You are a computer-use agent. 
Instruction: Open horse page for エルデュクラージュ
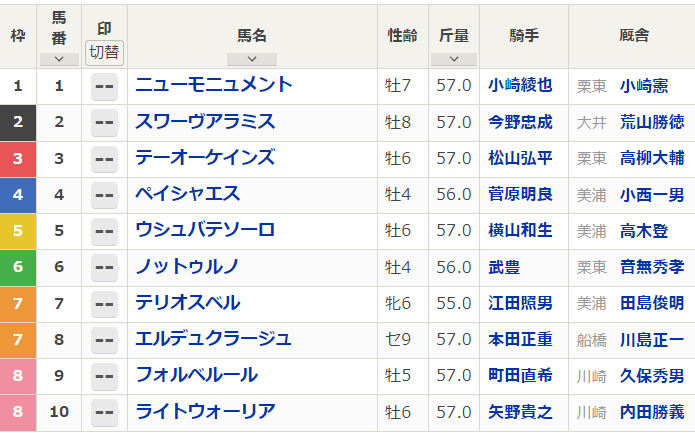point(213,339)
